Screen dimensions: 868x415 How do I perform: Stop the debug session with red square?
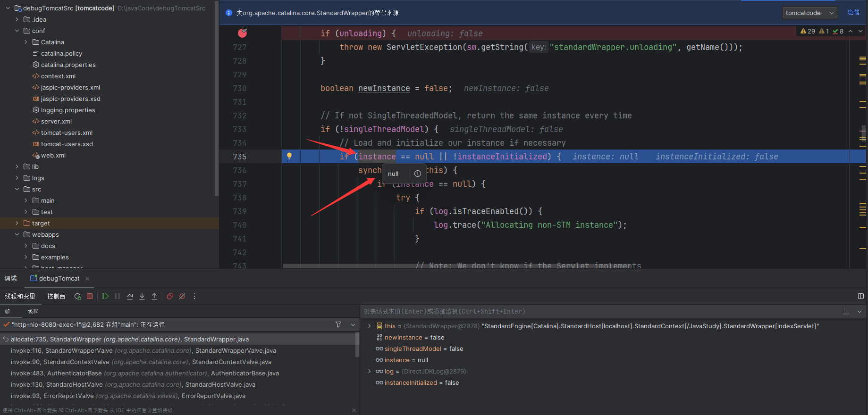click(90, 296)
